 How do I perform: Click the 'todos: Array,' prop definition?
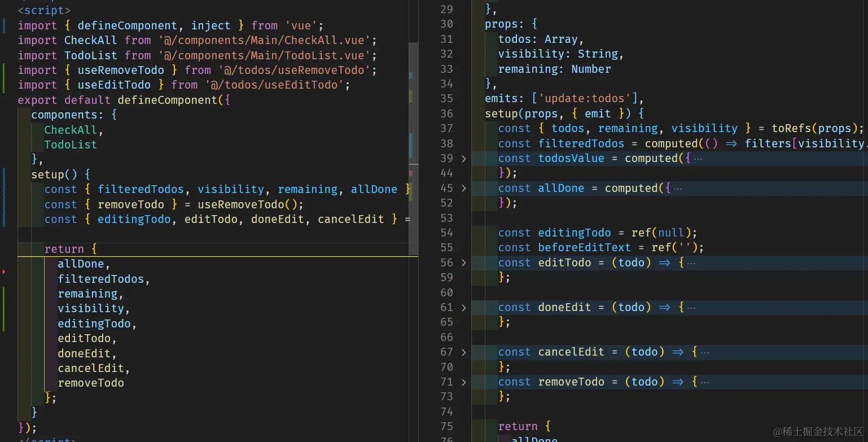(541, 39)
